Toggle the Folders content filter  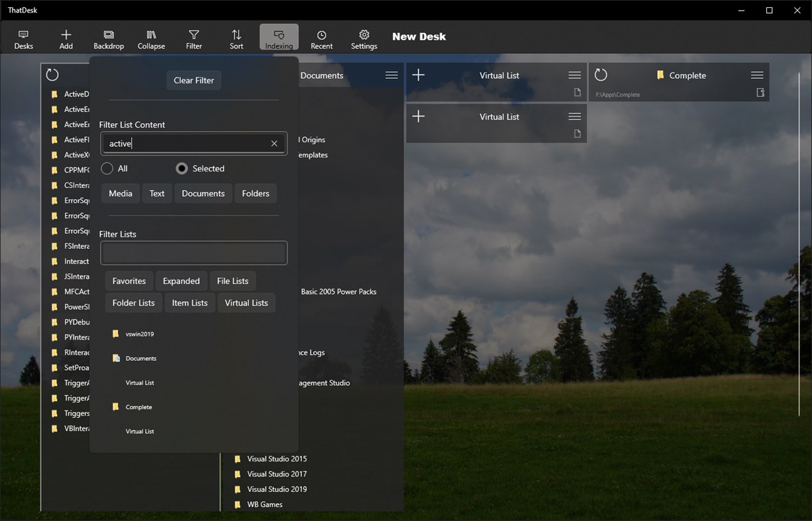(x=256, y=193)
